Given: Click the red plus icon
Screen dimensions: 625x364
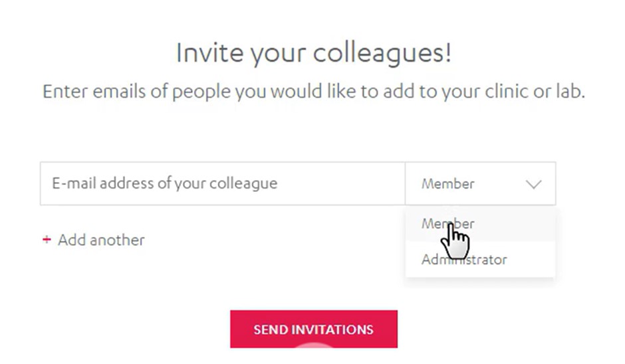Looking at the screenshot, I should (x=47, y=240).
